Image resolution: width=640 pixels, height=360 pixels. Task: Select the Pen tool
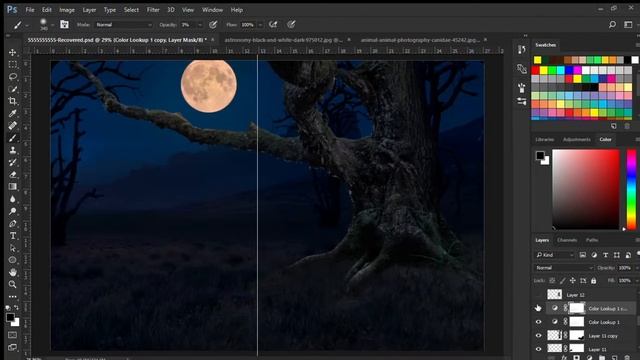click(x=13, y=224)
